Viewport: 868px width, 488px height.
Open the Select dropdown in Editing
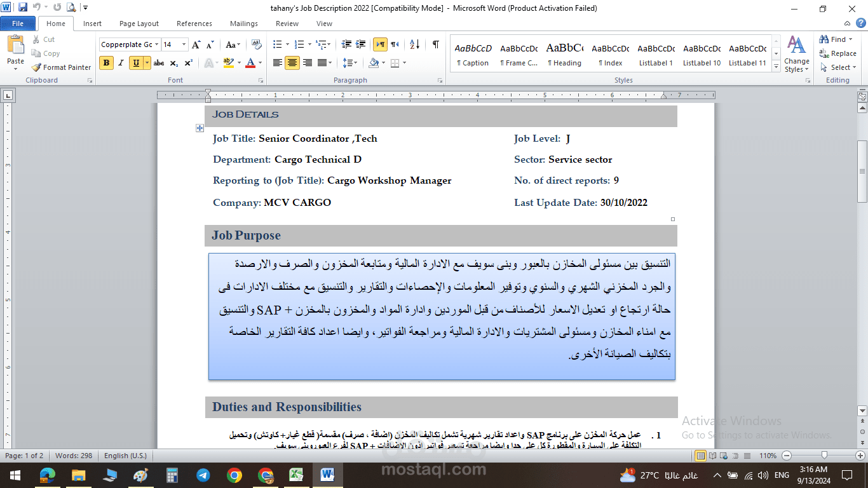click(839, 67)
